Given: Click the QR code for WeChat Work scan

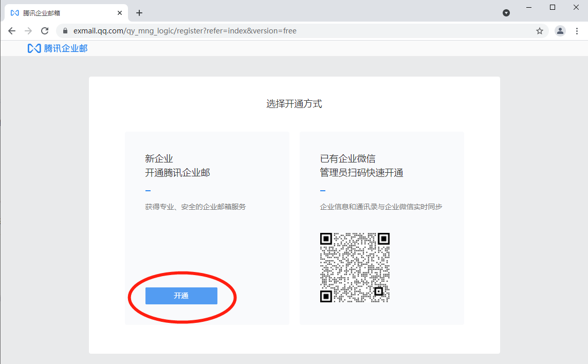Looking at the screenshot, I should click(x=355, y=267).
